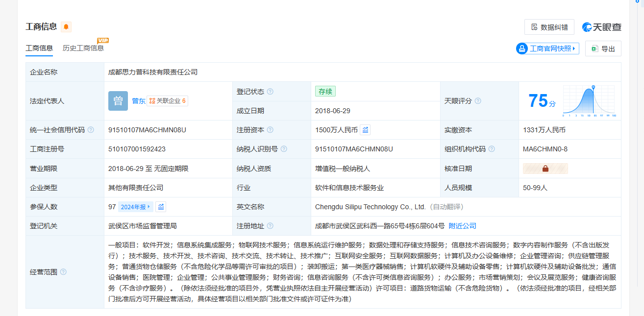Image resolution: width=644 pixels, height=316 pixels.
Task: Click help icon beside 登记状态
Action: point(270,92)
